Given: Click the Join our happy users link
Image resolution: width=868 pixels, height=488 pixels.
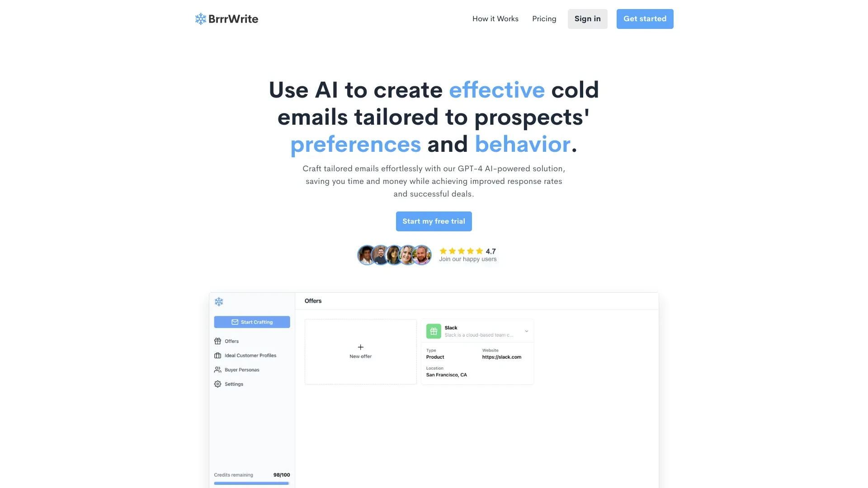Looking at the screenshot, I should point(467,259).
